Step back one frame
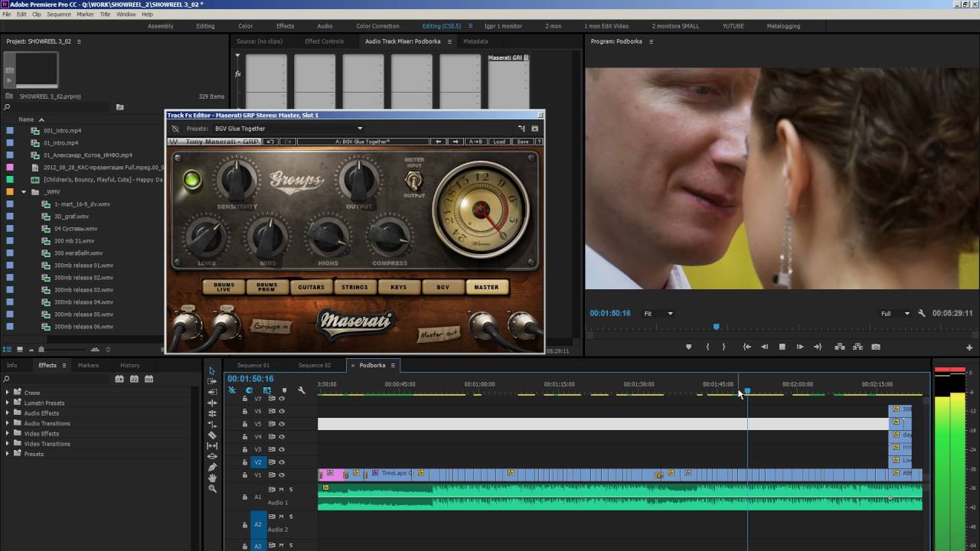The width and height of the screenshot is (980, 551). coord(764,347)
